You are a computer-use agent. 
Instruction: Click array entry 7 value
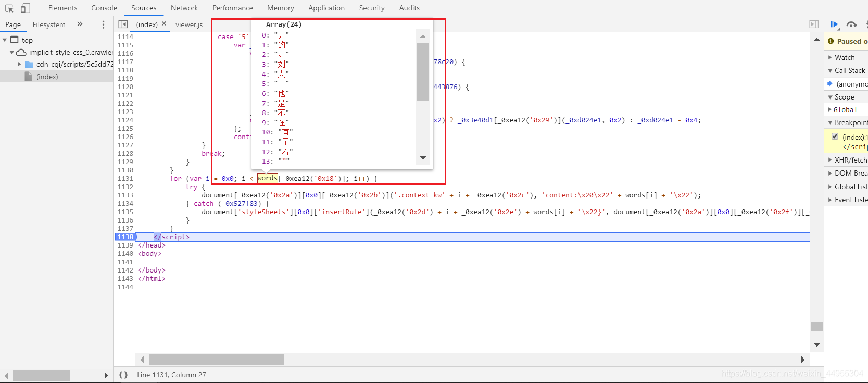point(282,103)
